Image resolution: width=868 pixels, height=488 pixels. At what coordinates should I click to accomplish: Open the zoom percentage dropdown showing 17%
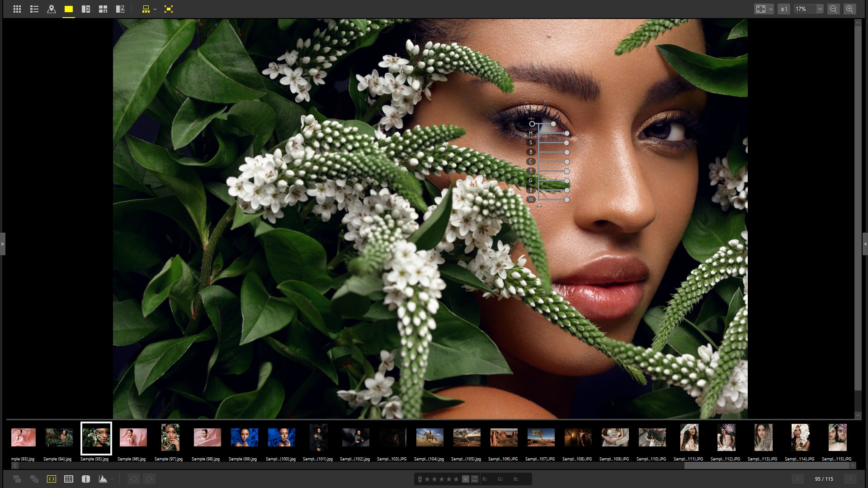(x=808, y=9)
